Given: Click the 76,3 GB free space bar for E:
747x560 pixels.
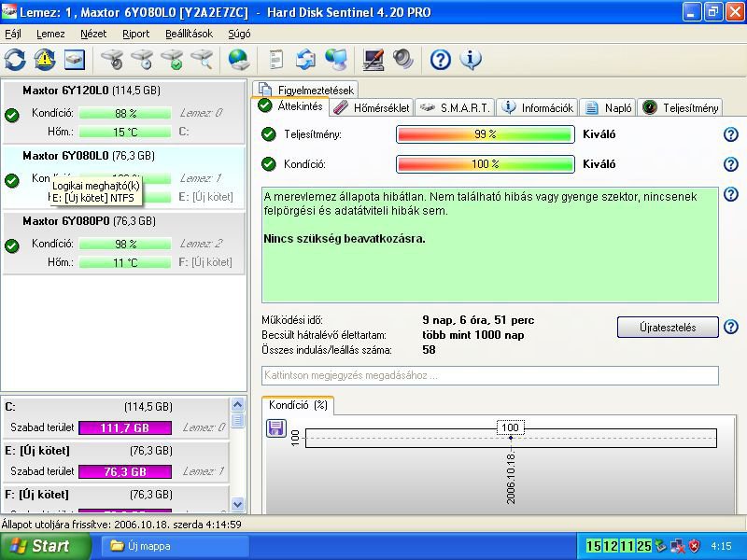Looking at the screenshot, I should [125, 471].
